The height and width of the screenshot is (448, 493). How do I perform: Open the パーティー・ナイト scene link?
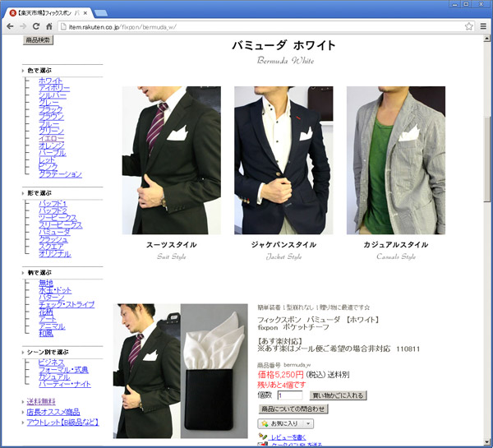(x=65, y=384)
